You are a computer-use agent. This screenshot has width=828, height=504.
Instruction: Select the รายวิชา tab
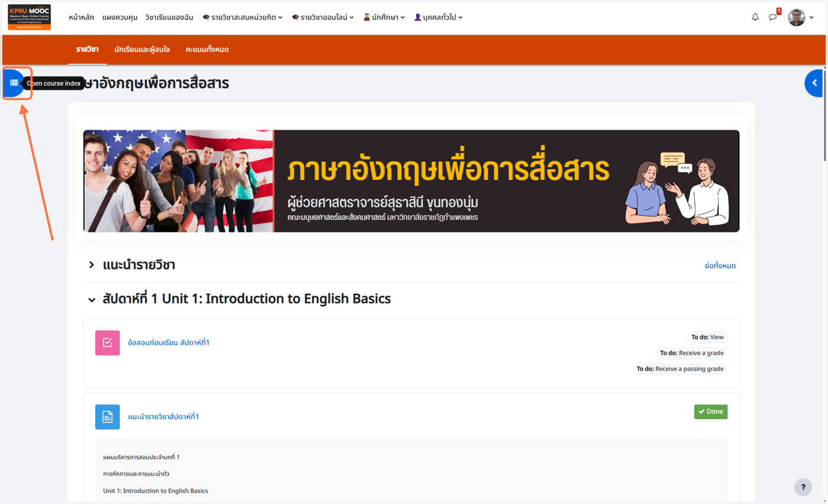click(x=88, y=50)
